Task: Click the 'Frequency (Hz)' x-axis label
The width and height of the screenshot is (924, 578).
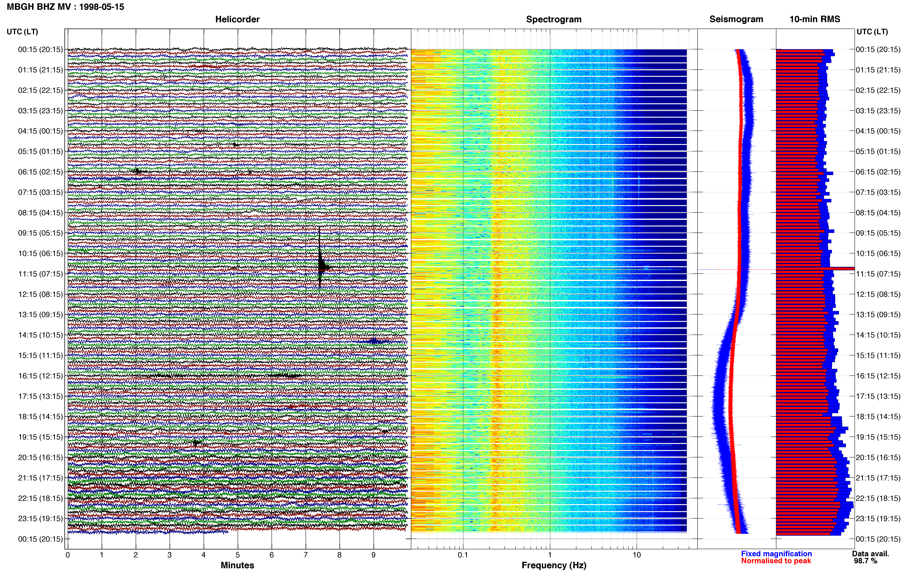Action: coord(554,565)
